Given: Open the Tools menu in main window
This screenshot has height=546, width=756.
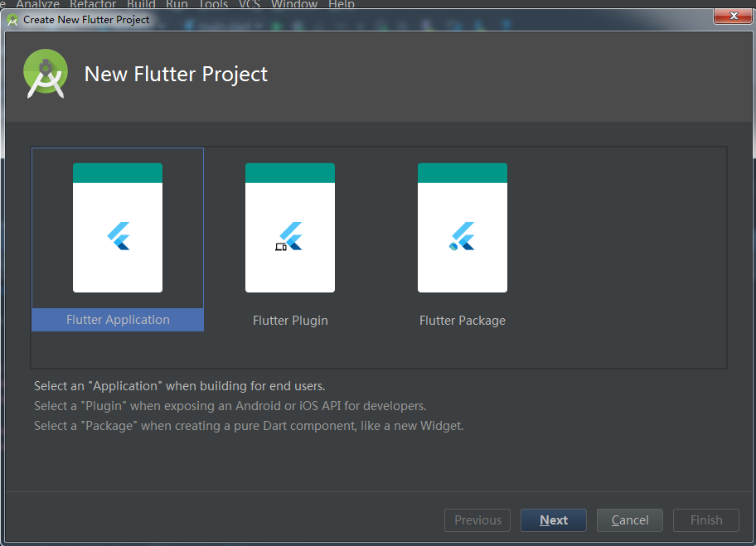Looking at the screenshot, I should (214, 4).
